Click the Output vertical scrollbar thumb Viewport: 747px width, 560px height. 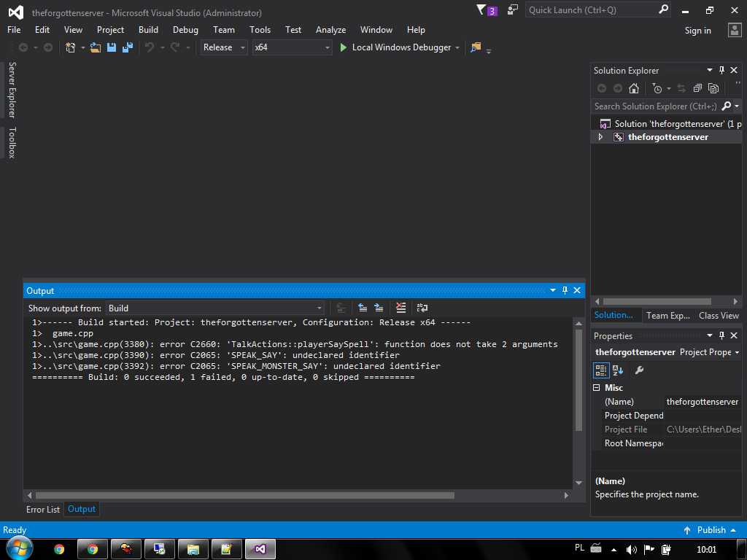click(x=578, y=379)
